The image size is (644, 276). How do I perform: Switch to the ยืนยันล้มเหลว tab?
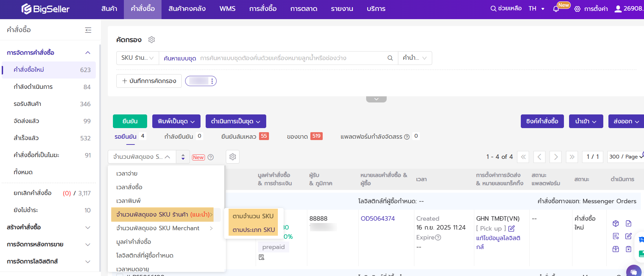239,136
